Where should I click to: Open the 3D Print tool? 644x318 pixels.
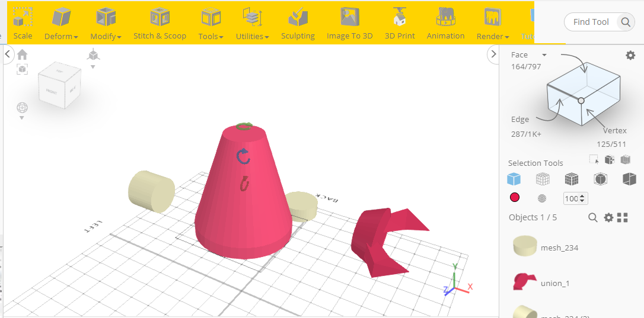(x=400, y=24)
